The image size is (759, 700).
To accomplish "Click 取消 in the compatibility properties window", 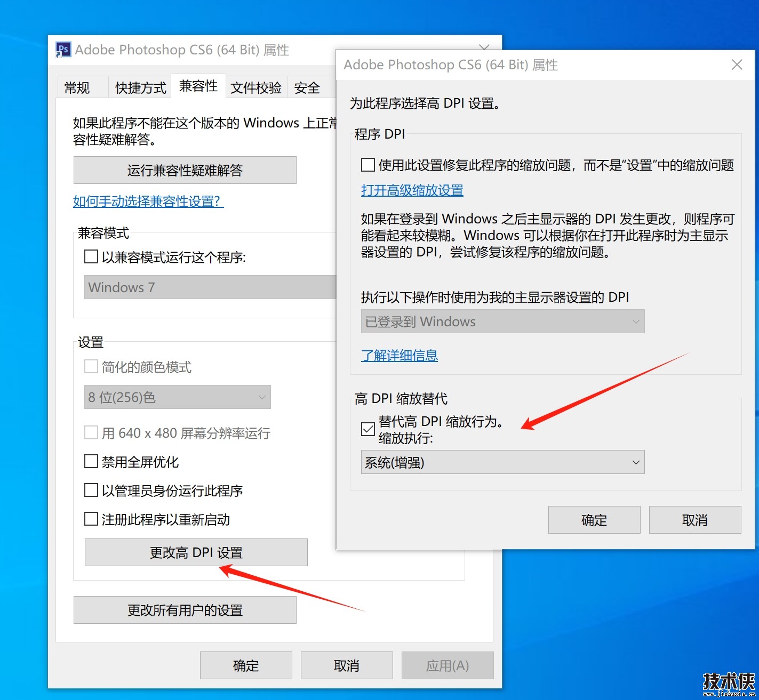I will [347, 665].
